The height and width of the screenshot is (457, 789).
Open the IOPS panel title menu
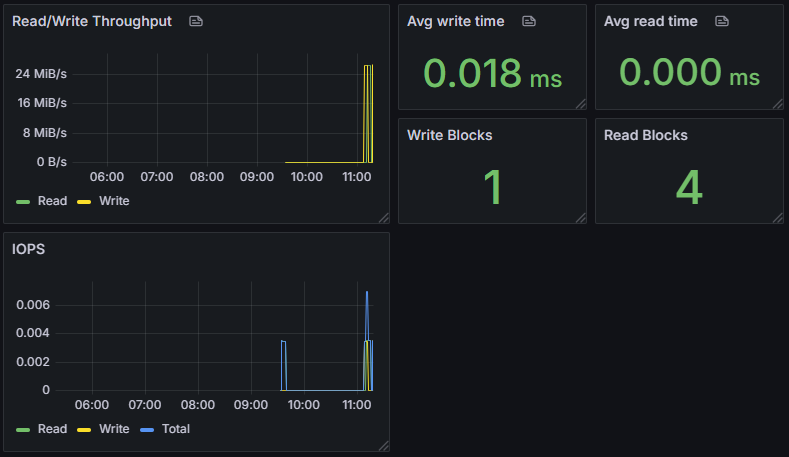point(29,249)
